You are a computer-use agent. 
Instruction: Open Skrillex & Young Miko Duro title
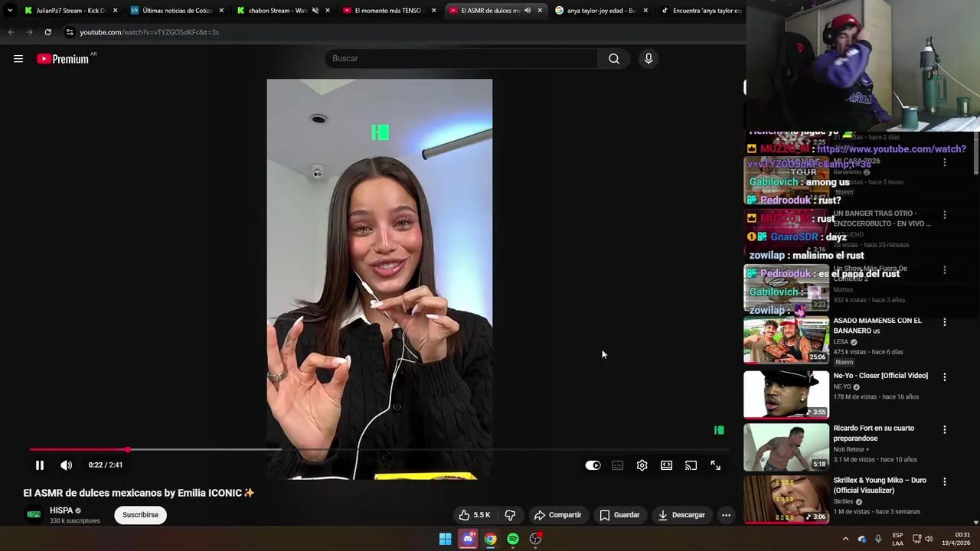point(880,485)
